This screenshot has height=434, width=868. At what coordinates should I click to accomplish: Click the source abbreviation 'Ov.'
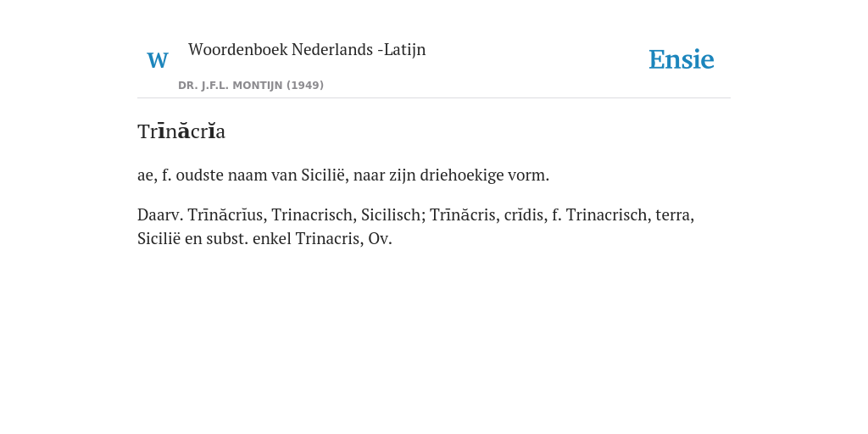pyautogui.click(x=381, y=239)
